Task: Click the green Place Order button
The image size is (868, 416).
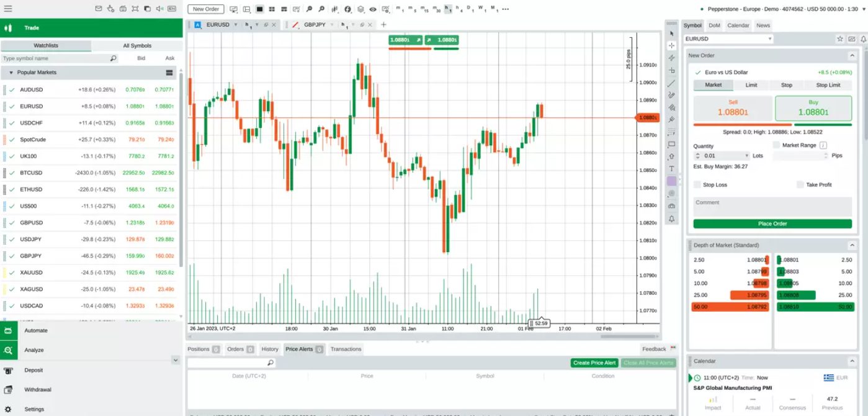Action: pyautogui.click(x=772, y=224)
